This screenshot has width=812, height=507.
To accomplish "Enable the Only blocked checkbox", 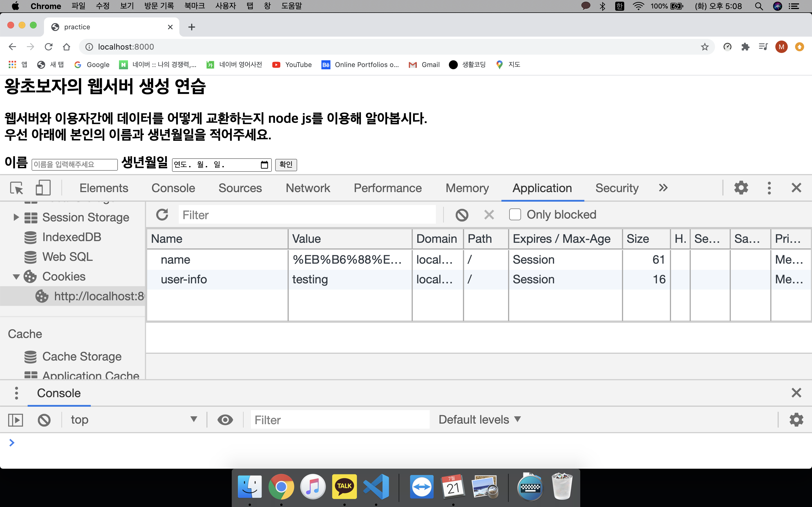I will point(515,215).
